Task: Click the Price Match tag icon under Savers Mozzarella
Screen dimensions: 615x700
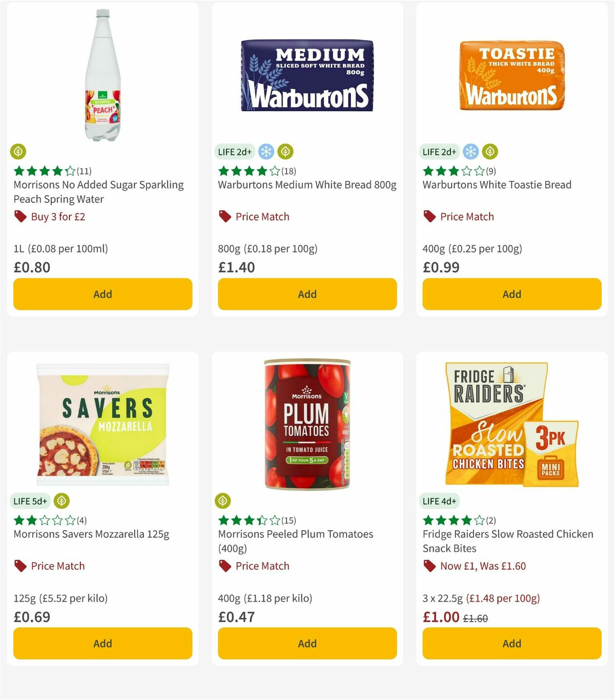Action: coord(19,566)
